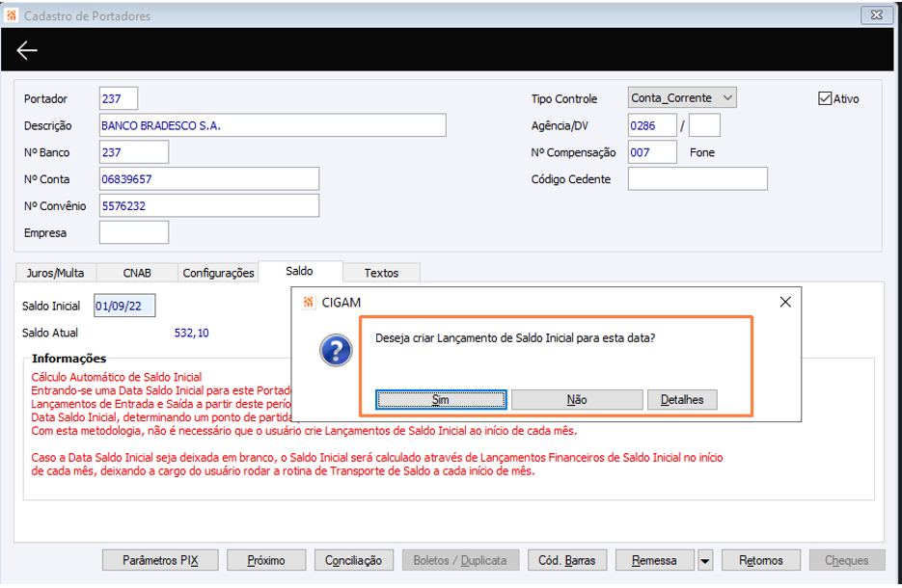This screenshot has width=902, height=588.
Task: Click the Descrição field BANCO BRADESCO S.A.
Action: coord(273,125)
